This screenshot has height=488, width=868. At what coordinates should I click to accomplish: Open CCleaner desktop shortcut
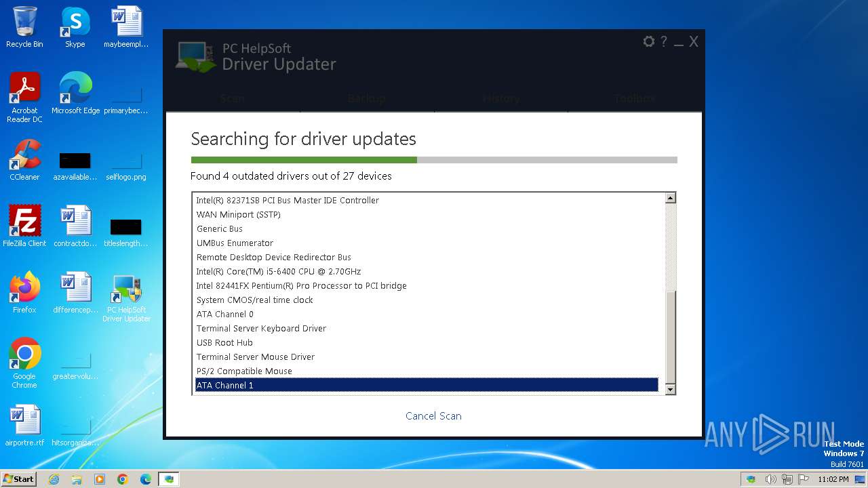24,160
